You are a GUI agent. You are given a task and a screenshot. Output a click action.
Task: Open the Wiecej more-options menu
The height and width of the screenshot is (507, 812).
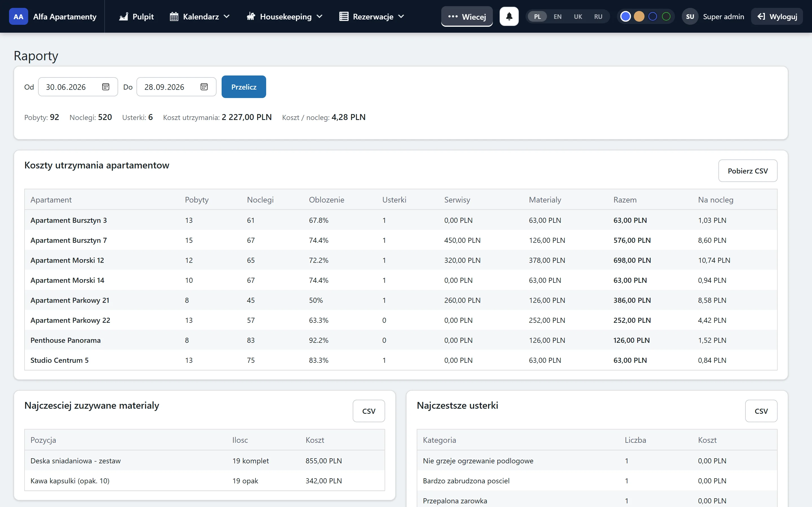[x=467, y=16]
